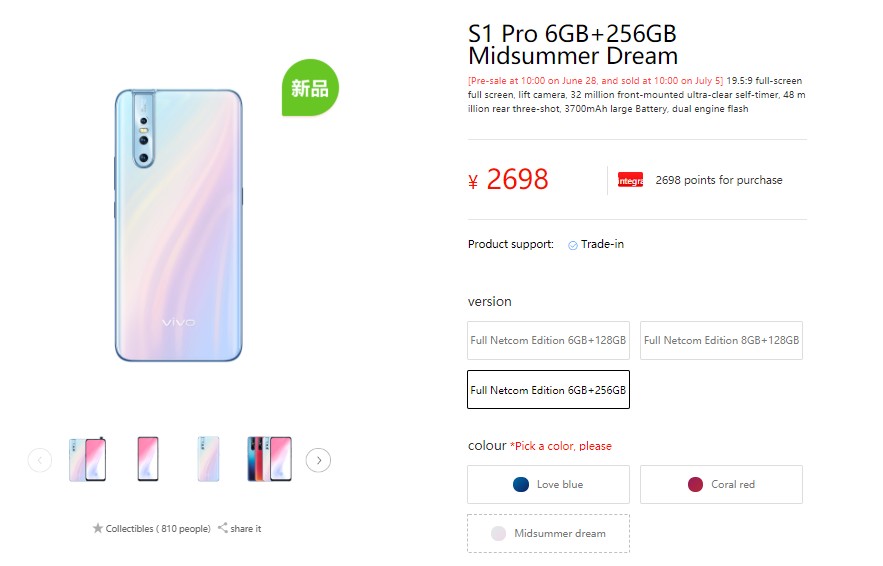The height and width of the screenshot is (566, 883).
Task: Open the front screen phone thumbnail
Action: pyautogui.click(x=148, y=459)
